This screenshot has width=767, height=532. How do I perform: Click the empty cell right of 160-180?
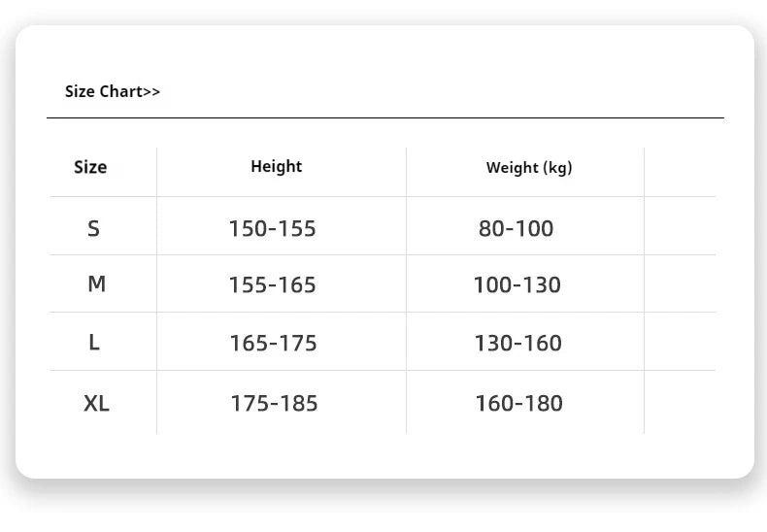pyautogui.click(x=680, y=402)
